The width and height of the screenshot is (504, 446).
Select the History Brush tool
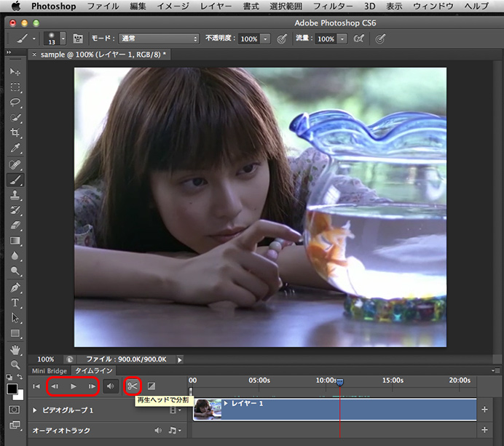tap(15, 210)
